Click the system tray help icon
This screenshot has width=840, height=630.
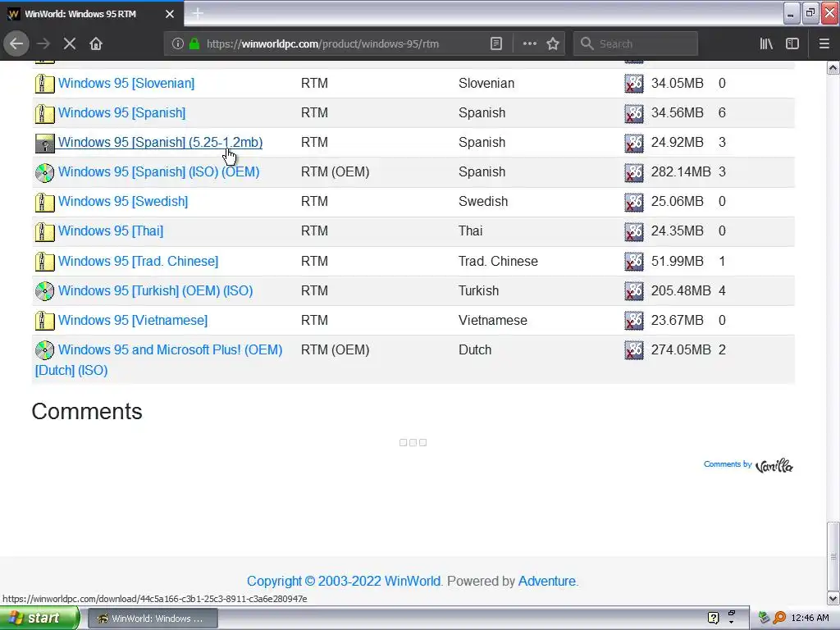[x=713, y=619]
